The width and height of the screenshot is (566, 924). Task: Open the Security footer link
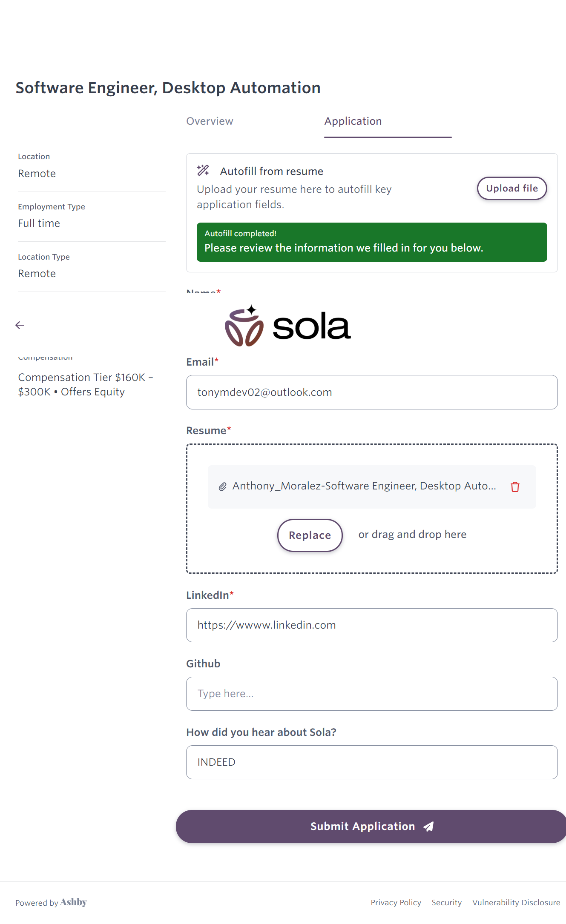tap(446, 903)
